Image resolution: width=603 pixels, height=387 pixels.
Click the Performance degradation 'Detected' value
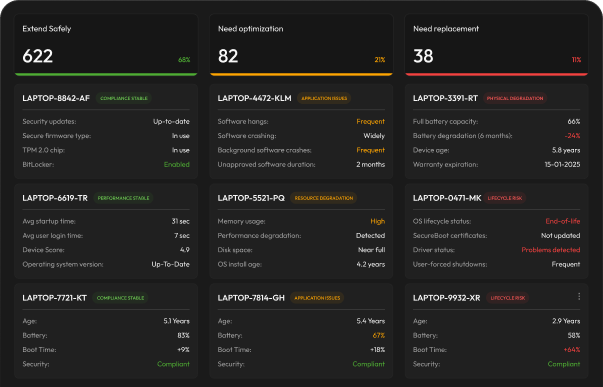coord(370,236)
